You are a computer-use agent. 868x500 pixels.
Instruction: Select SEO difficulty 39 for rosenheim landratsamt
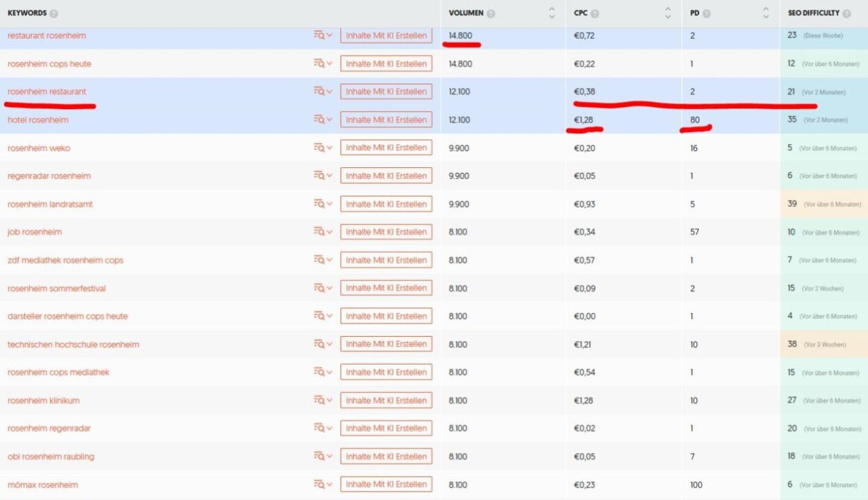[x=792, y=204]
